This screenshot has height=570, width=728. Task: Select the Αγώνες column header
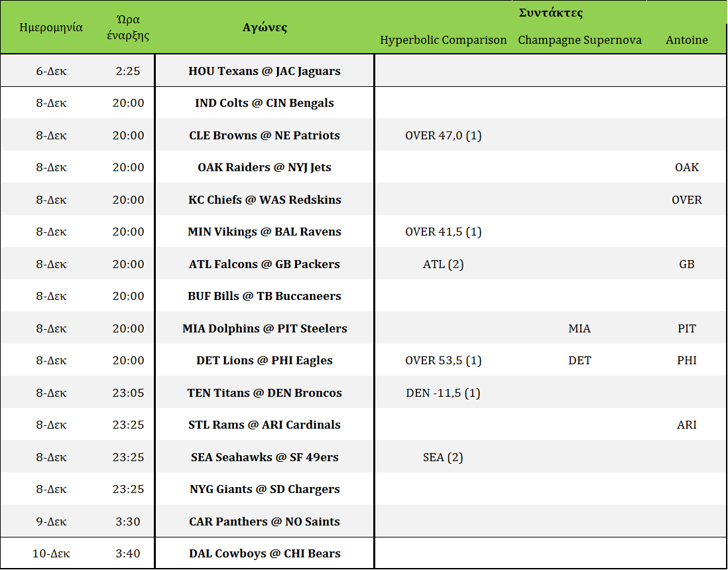click(x=265, y=27)
